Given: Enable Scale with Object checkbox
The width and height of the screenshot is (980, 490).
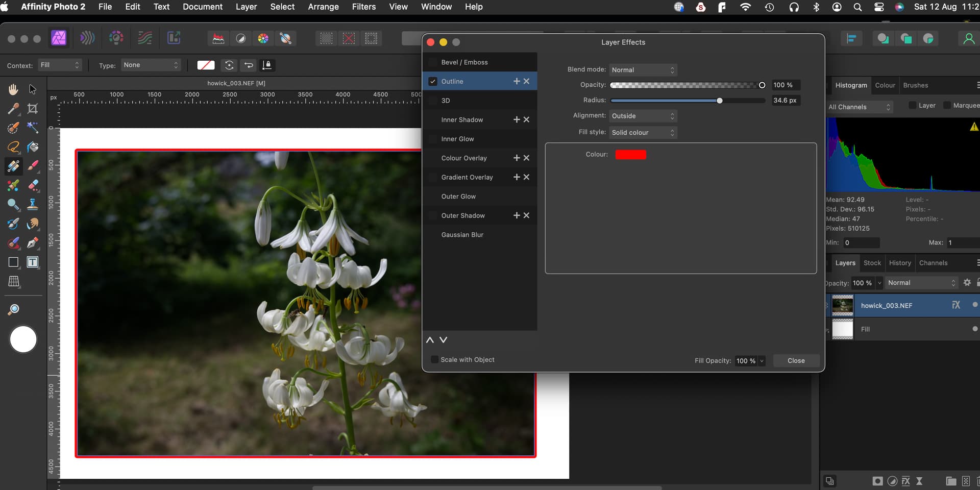Looking at the screenshot, I should pyautogui.click(x=434, y=360).
